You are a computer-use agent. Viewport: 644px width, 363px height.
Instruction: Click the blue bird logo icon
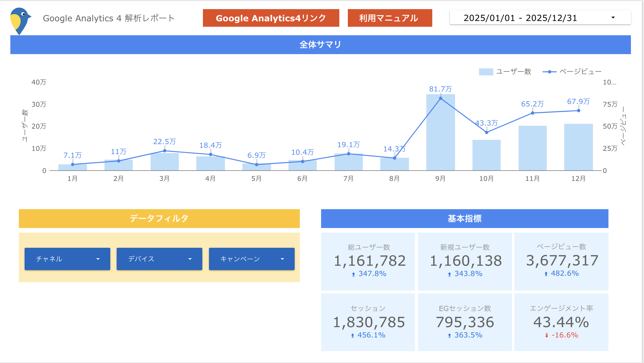pyautogui.click(x=20, y=21)
